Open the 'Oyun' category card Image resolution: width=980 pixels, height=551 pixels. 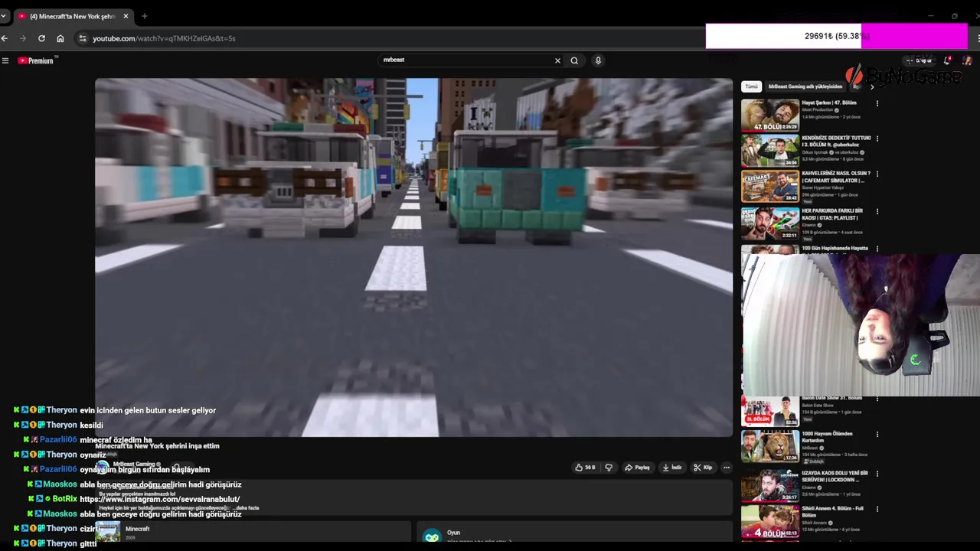click(x=574, y=533)
